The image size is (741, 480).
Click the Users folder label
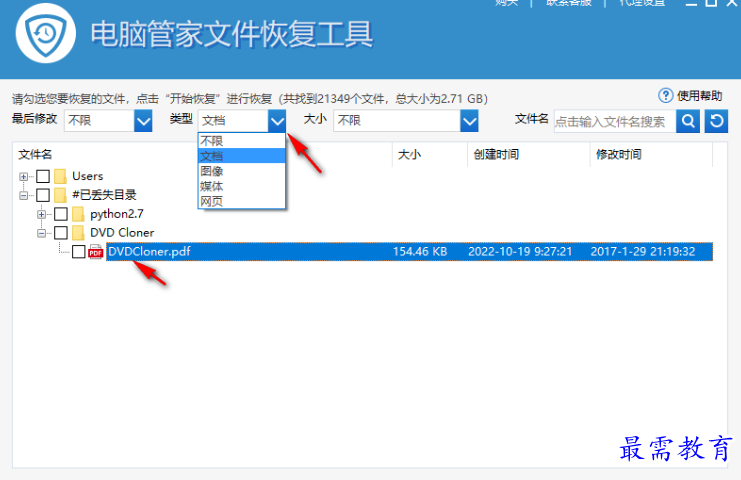coord(87,176)
